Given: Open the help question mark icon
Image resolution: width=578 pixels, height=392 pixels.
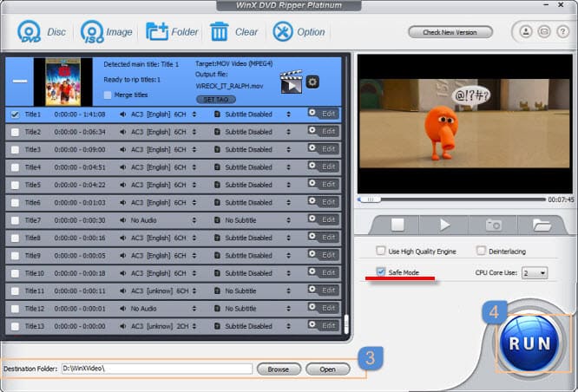Looking at the screenshot, I should click(x=562, y=32).
